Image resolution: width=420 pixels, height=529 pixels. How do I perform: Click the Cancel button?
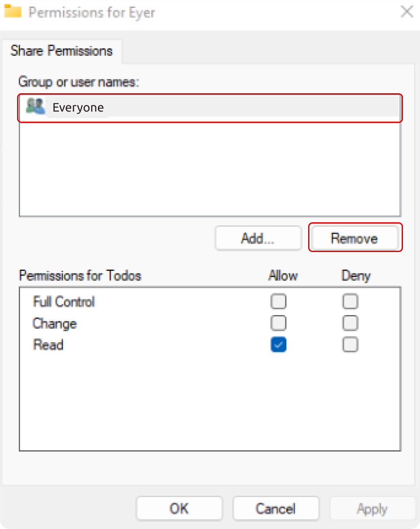(276, 508)
